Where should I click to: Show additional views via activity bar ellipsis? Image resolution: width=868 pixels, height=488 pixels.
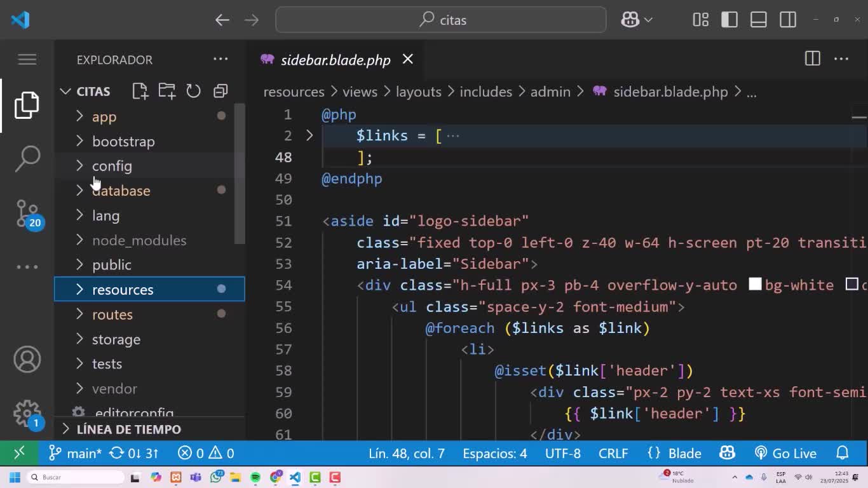[27, 267]
